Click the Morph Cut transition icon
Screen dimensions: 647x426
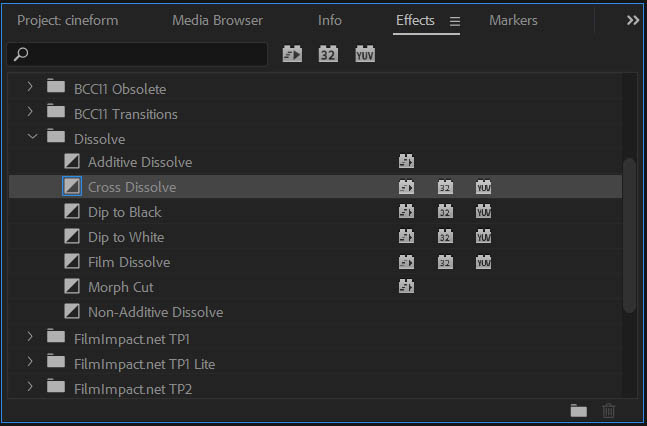(x=72, y=286)
